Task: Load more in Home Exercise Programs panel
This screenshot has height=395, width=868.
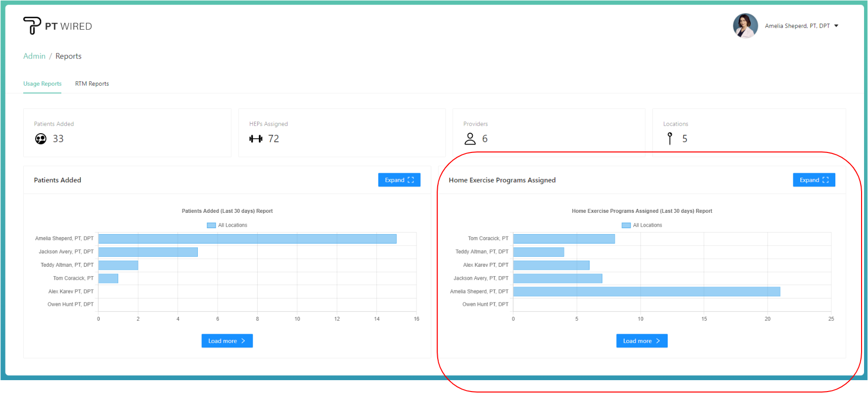Action: pos(641,341)
